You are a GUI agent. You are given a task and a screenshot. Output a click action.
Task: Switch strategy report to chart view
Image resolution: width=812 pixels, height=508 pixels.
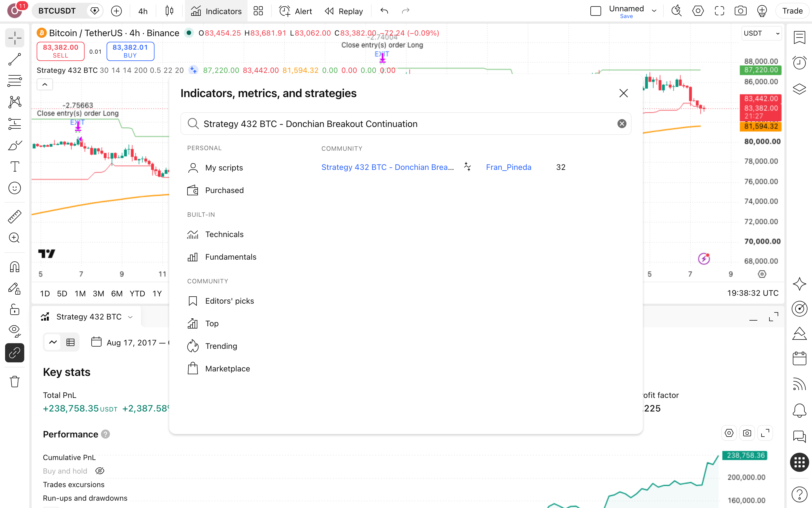coord(53,342)
